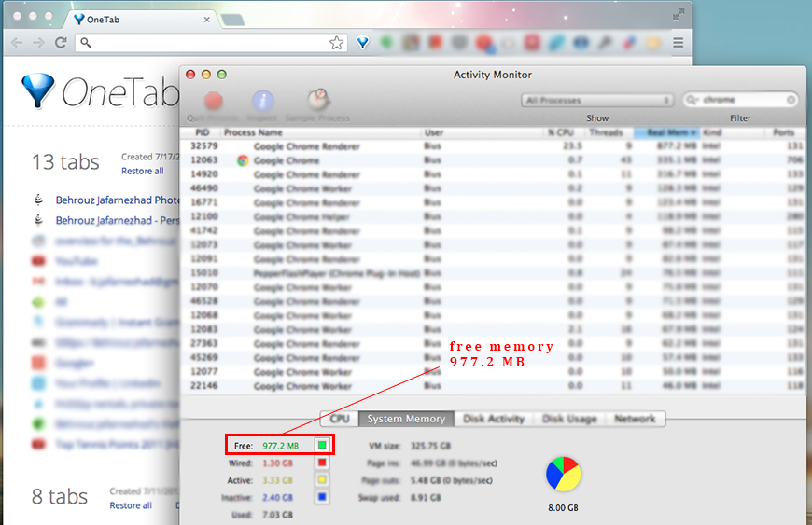The height and width of the screenshot is (525, 812).
Task: Click Sample Process toolbar icon
Action: [x=318, y=99]
